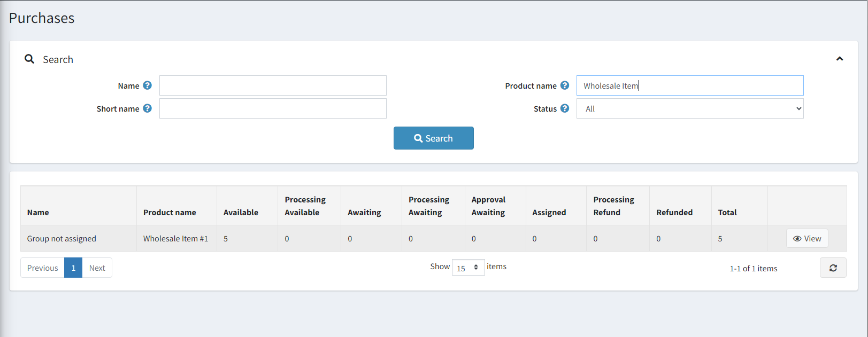
Task: Go to the Next page
Action: tap(97, 268)
